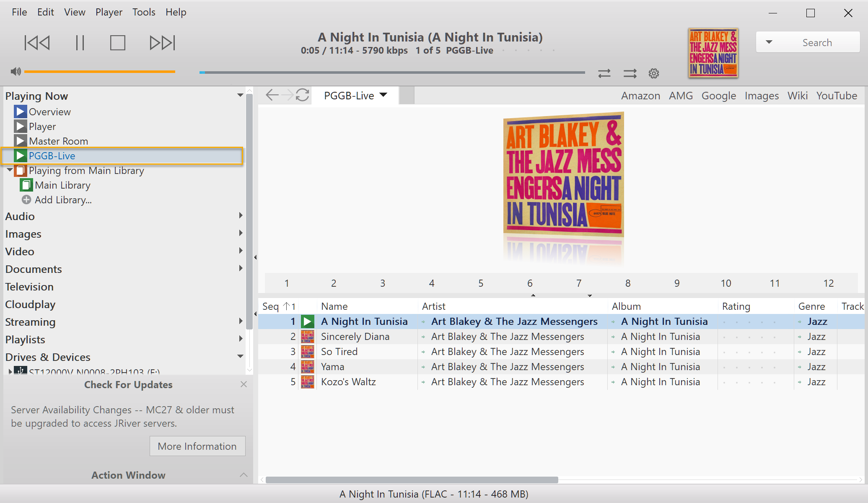This screenshot has width=868, height=503.
Task: Collapse the Drives & Devices section
Action: tap(240, 356)
